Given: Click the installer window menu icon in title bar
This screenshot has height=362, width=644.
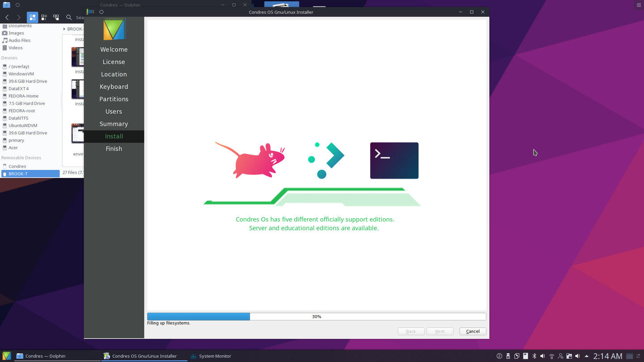Looking at the screenshot, I should tap(90, 12).
